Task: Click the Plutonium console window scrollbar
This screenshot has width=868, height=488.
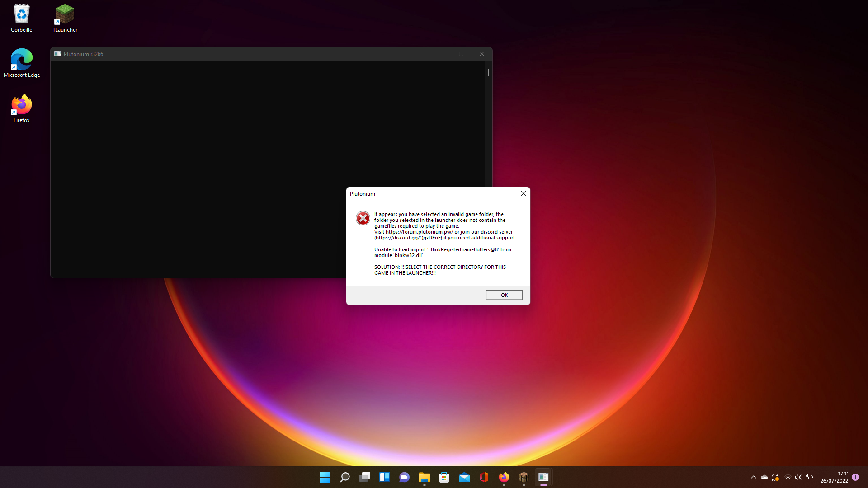Action: (x=488, y=73)
